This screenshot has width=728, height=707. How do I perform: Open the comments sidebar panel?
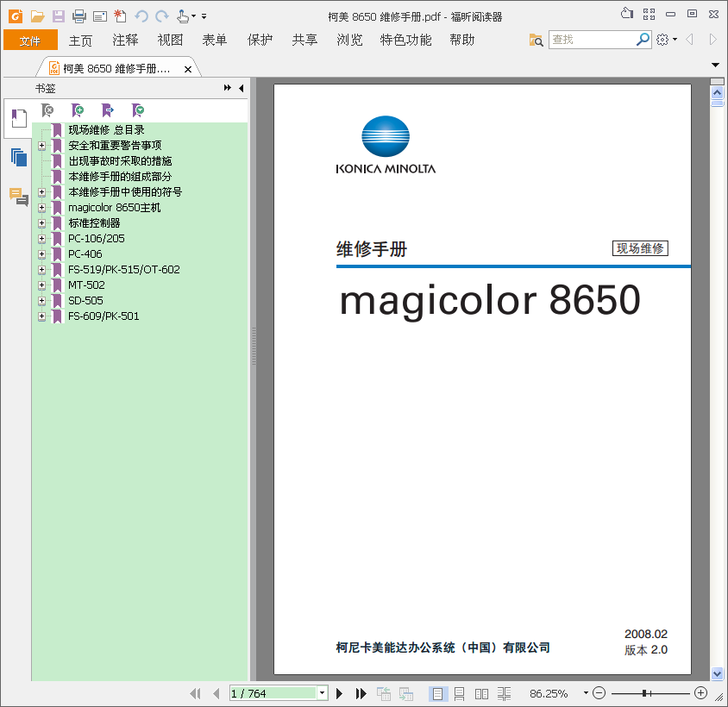point(19,197)
